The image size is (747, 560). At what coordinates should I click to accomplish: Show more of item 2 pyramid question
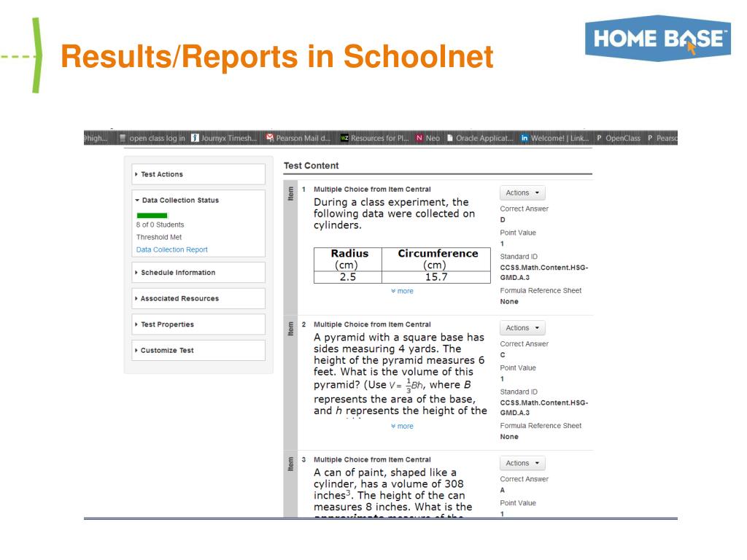tap(402, 426)
